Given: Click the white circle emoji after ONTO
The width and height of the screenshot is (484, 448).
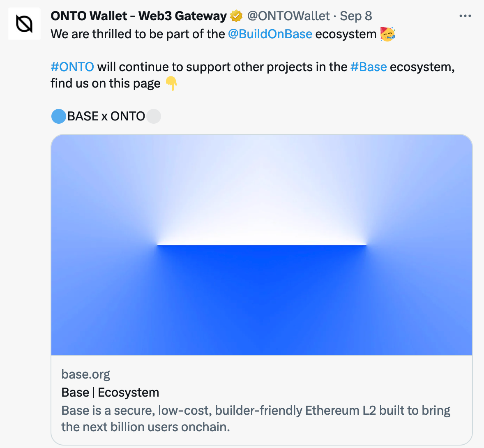Looking at the screenshot, I should pyautogui.click(x=154, y=116).
